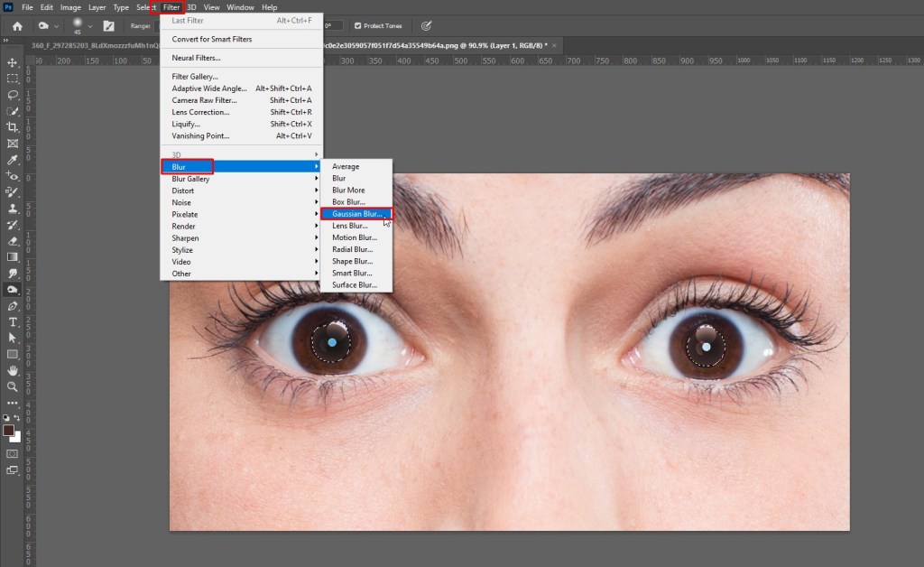Click Convert for Smart Filters
This screenshot has width=924, height=567.
coord(212,39)
